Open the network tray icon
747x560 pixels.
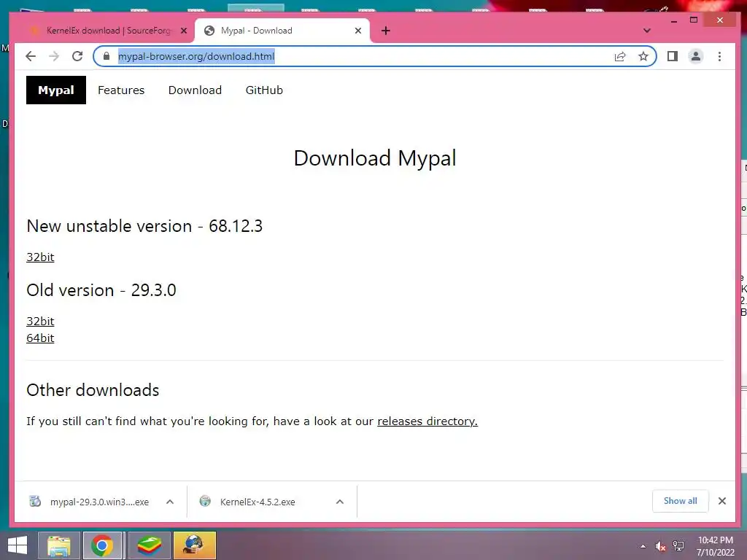point(678,546)
